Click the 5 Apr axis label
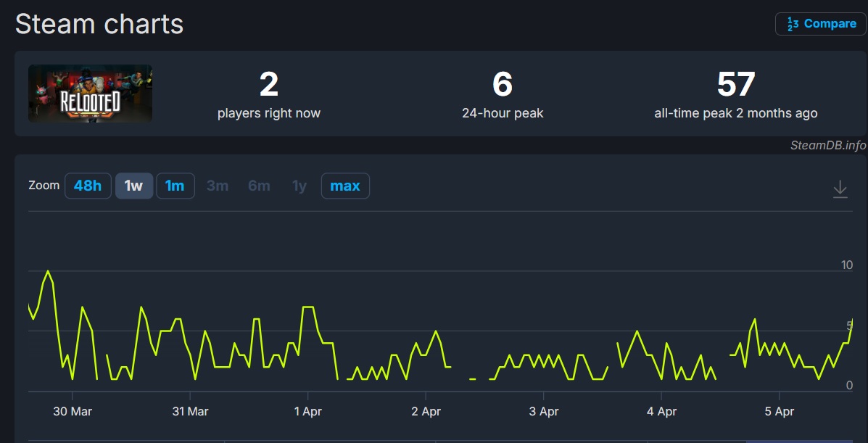The height and width of the screenshot is (443, 868). point(780,412)
